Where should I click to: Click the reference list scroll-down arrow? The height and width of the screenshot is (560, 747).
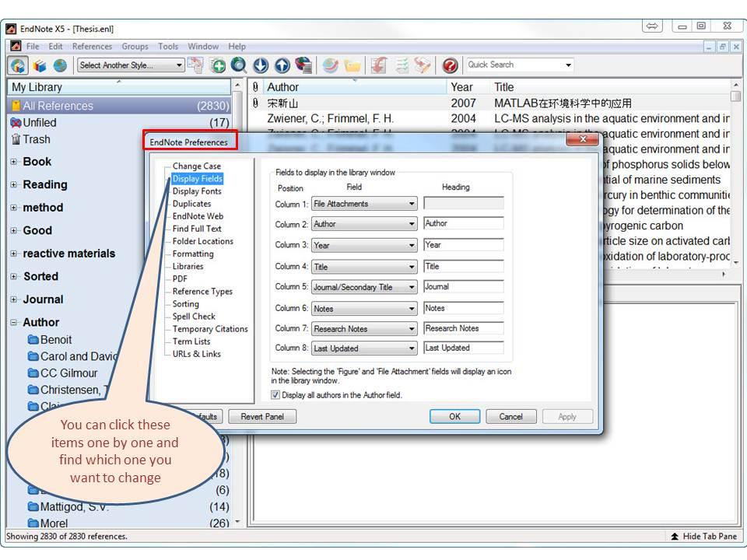pyautogui.click(x=736, y=262)
